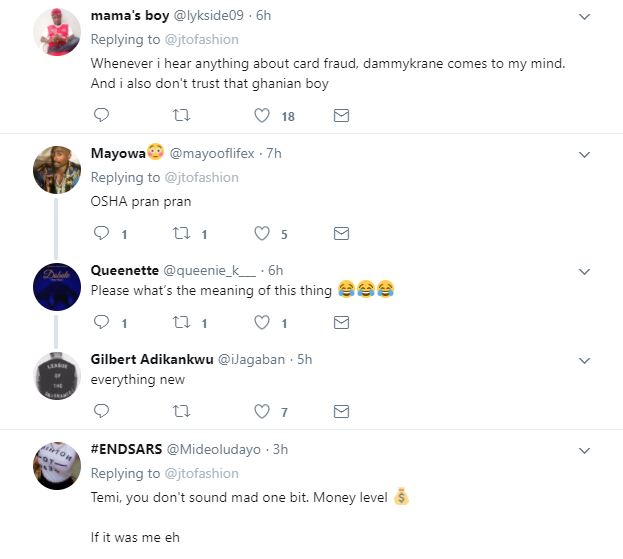Image resolution: width=623 pixels, height=559 pixels.
Task: Share Mayowa's tweet via envelope icon
Action: tap(341, 234)
